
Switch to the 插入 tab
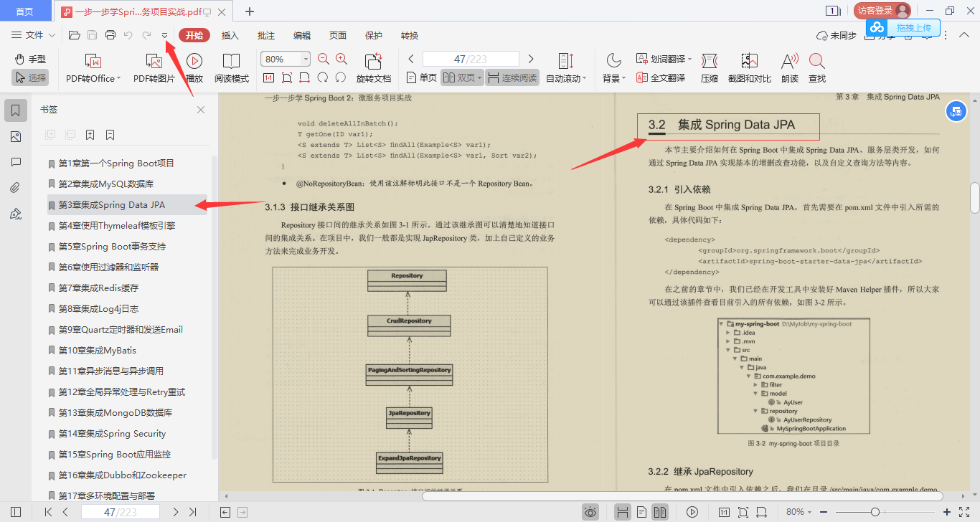pyautogui.click(x=230, y=35)
